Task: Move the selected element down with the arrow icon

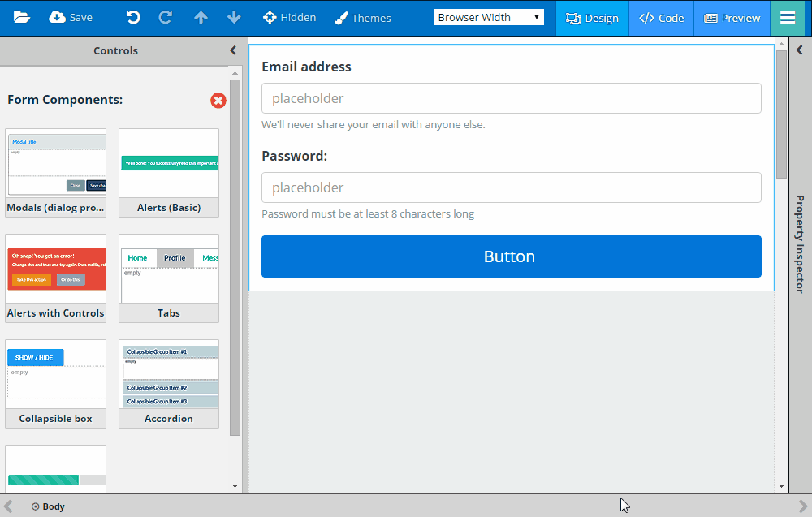Action: 234,16
